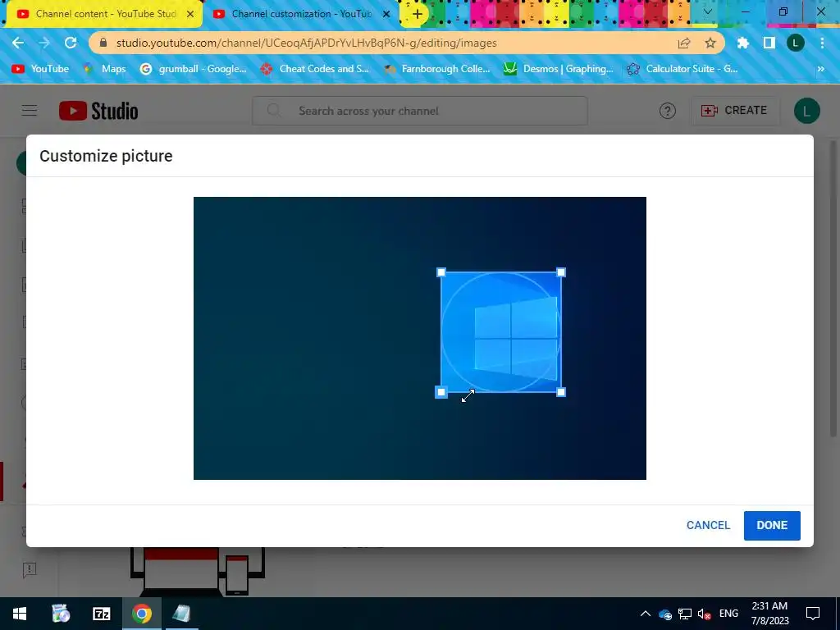Open YouTube Studio hamburger menu
840x630 pixels.
tap(30, 111)
